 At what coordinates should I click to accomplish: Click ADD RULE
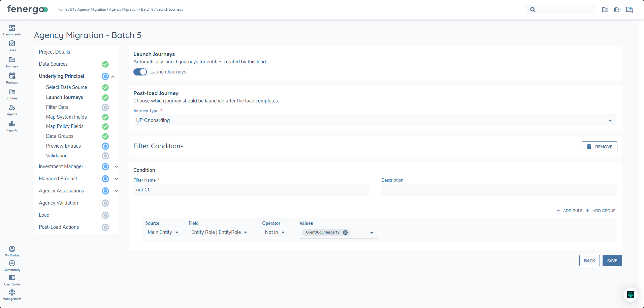click(x=569, y=211)
